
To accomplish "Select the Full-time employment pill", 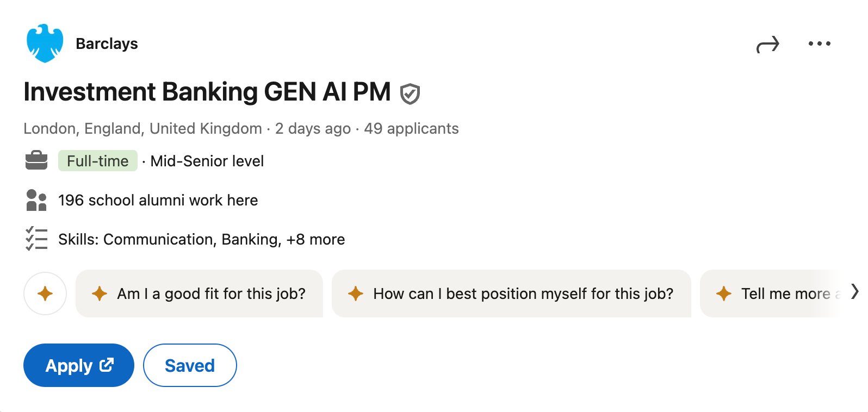I will [x=97, y=160].
